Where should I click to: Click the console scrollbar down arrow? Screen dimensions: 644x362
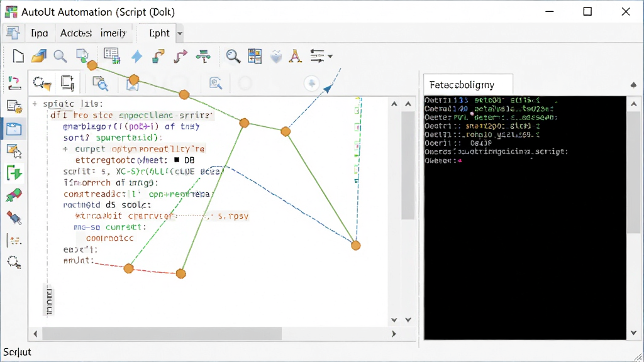click(634, 333)
